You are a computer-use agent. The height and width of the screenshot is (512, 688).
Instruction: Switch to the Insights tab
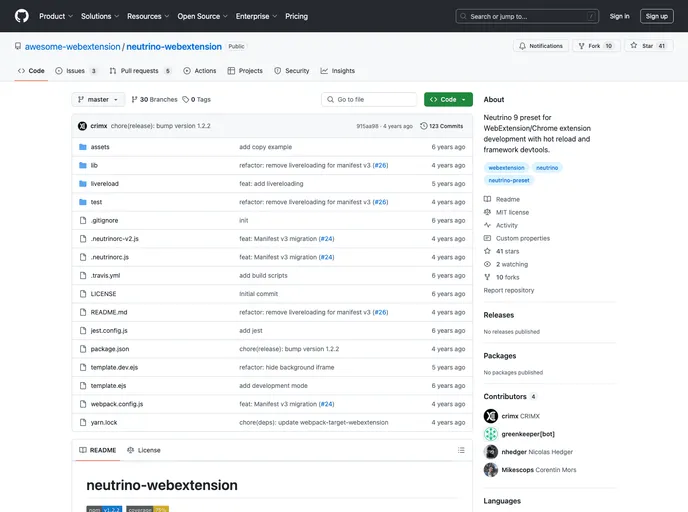pos(337,71)
